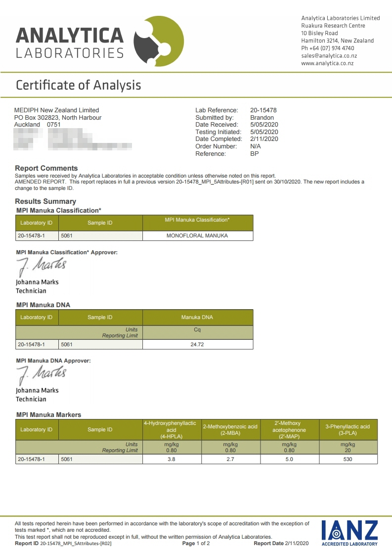
Task: Select the Manuka DNA value '24.72'
Action: pyautogui.click(x=197, y=344)
